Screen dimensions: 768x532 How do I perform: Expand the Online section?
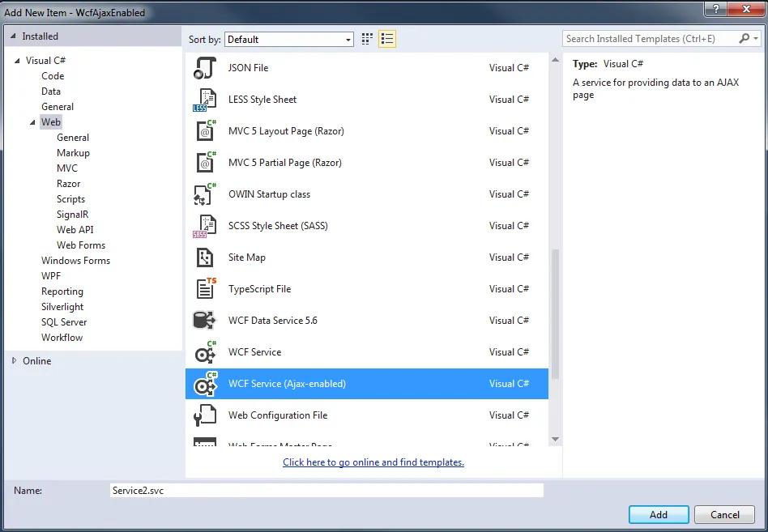[15, 360]
